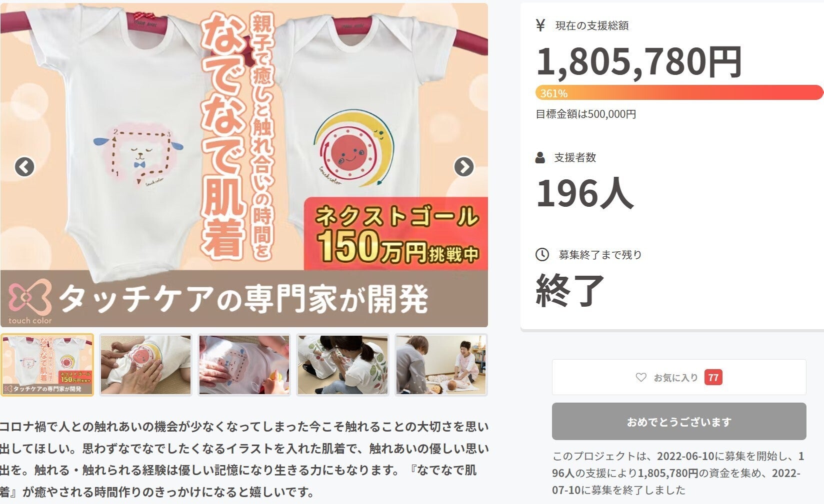Click the clock icon beside 募集終了まで残り
Screen dimensions: 824x504
tap(542, 255)
